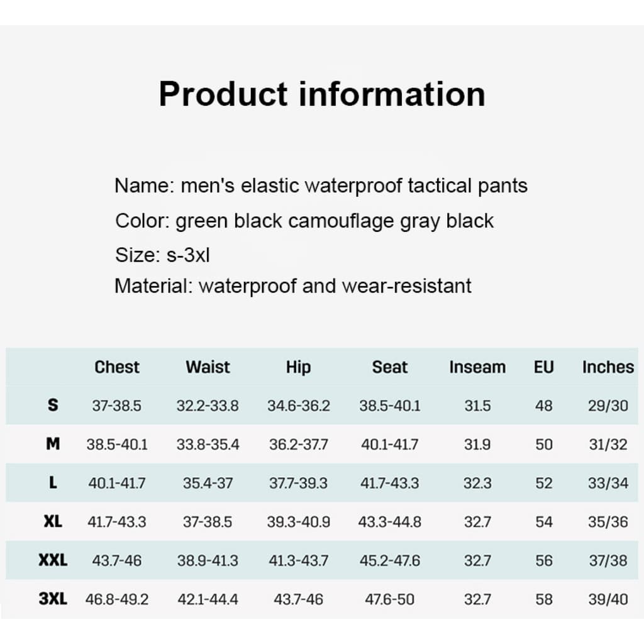Click the Hip column header
The height and width of the screenshot is (644, 644).
click(299, 367)
